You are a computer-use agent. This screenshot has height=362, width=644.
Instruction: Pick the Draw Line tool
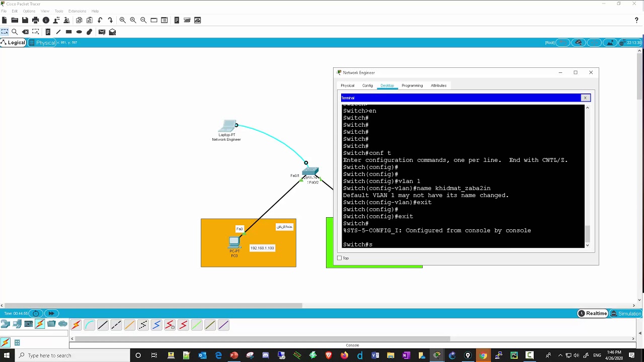click(x=58, y=32)
